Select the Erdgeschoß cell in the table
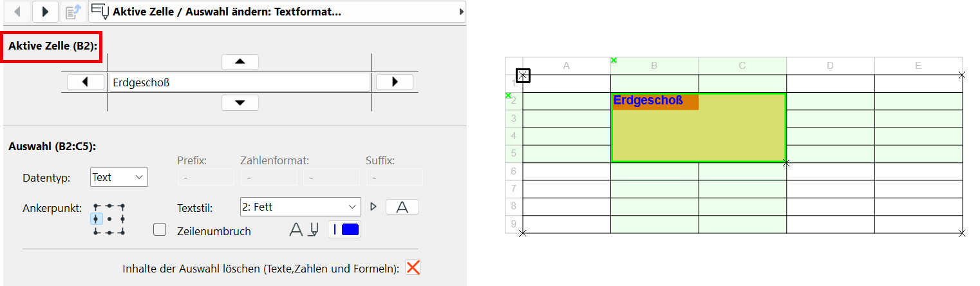Viewport: 980px width, 286px height. click(655, 101)
